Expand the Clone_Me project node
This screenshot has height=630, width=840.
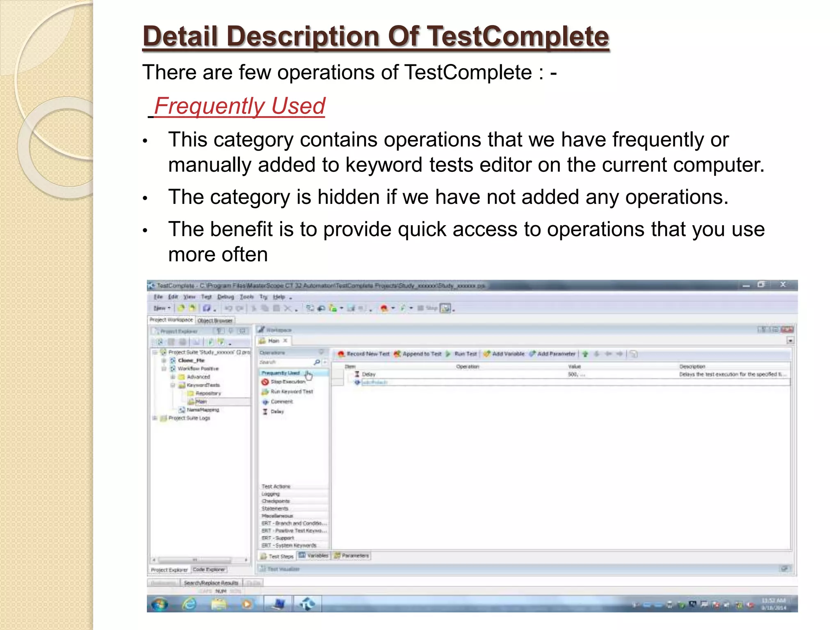(164, 361)
